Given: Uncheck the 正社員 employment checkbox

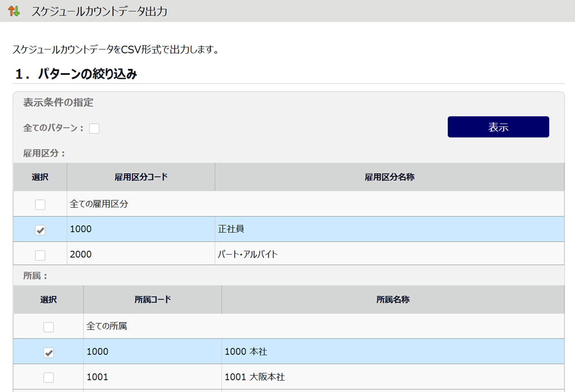Looking at the screenshot, I should (x=40, y=230).
